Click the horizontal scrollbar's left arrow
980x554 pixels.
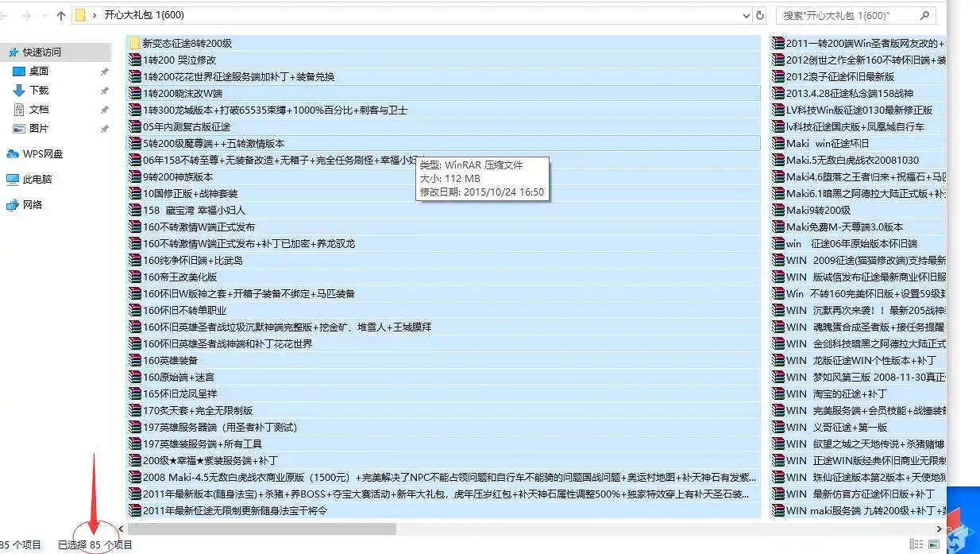(x=122, y=529)
